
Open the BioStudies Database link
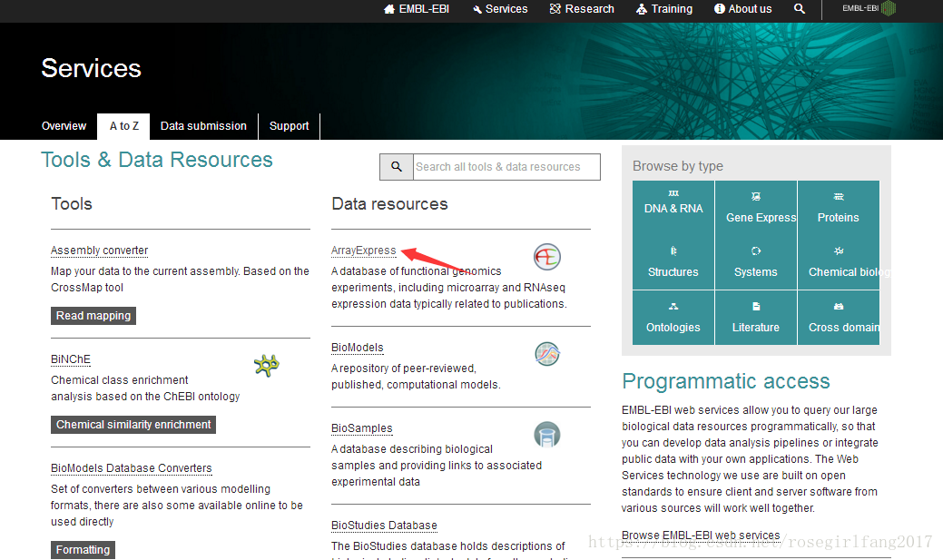[x=384, y=526]
